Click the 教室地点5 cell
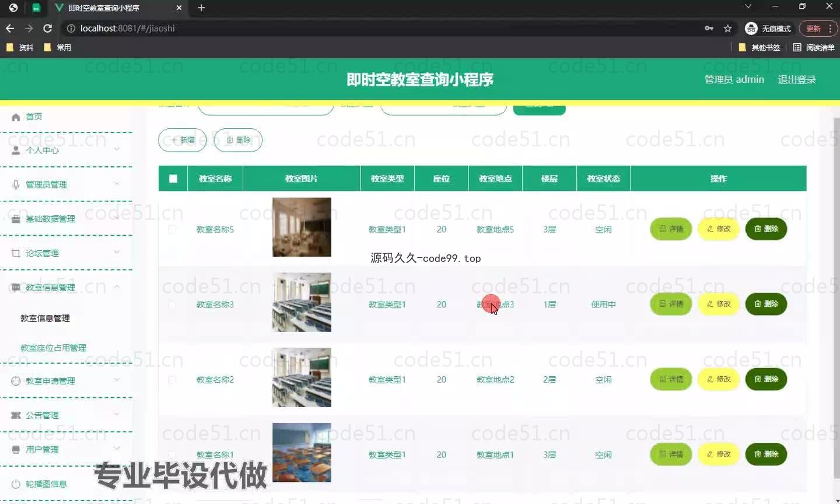 (495, 230)
